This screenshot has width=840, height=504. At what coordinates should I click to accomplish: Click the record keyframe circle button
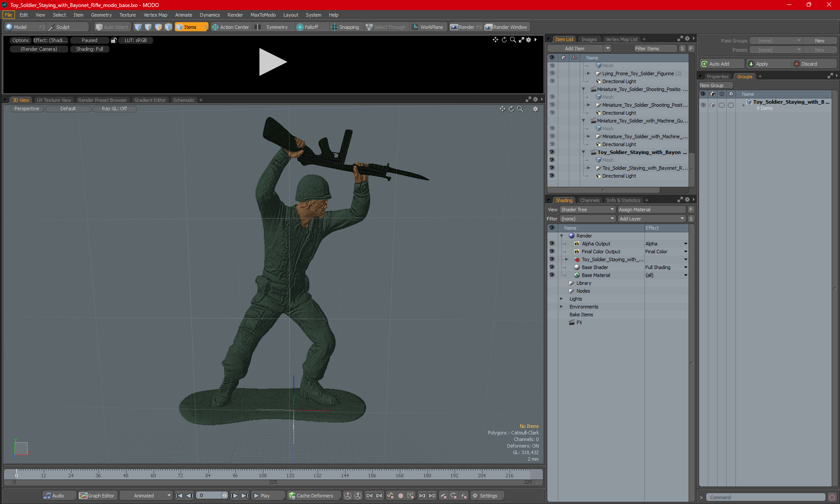(400, 496)
